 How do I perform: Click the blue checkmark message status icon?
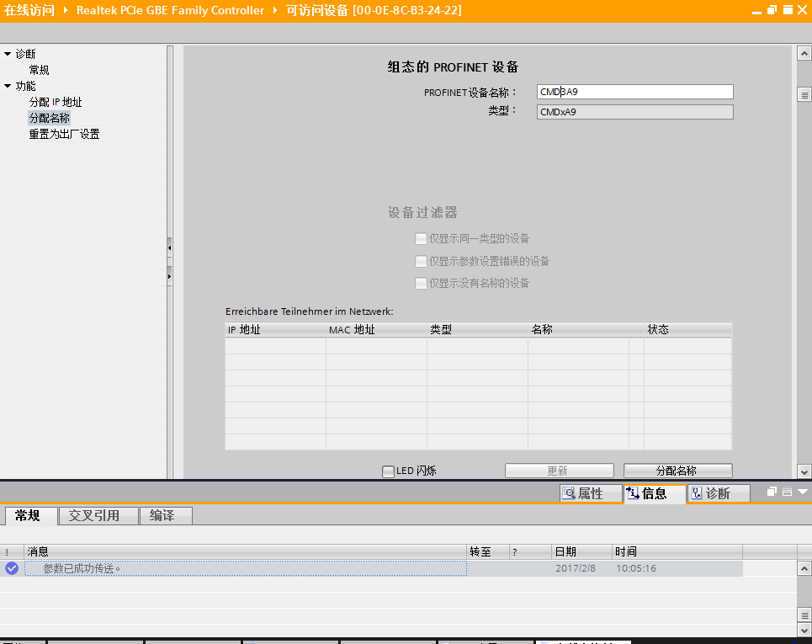12,568
